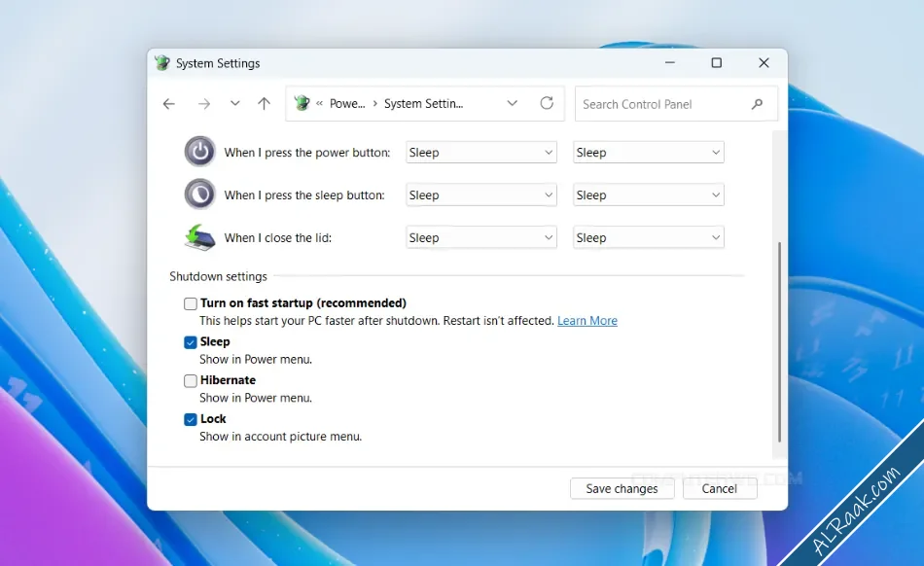Click 'When I press the power button:' label

(x=307, y=153)
